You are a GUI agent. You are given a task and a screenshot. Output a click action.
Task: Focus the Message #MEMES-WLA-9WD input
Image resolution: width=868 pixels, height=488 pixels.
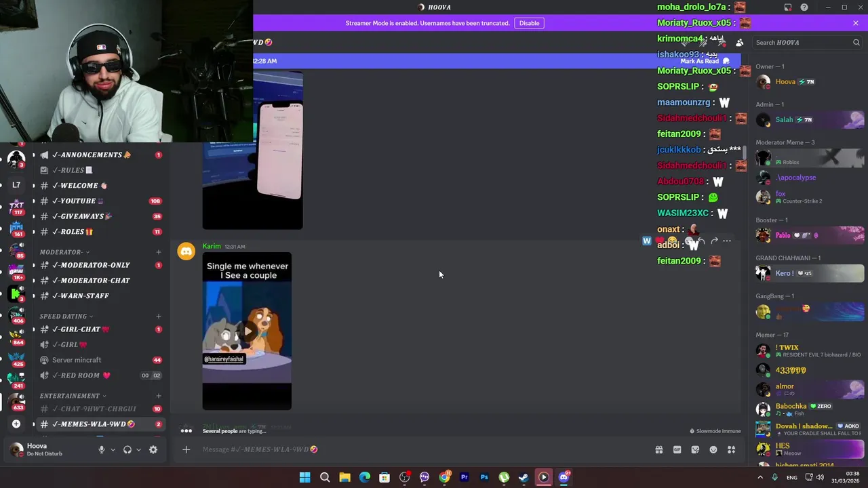[x=420, y=449]
